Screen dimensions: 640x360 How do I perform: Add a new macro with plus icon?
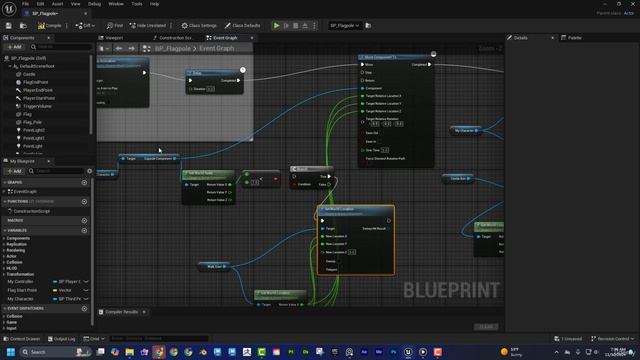[84, 220]
